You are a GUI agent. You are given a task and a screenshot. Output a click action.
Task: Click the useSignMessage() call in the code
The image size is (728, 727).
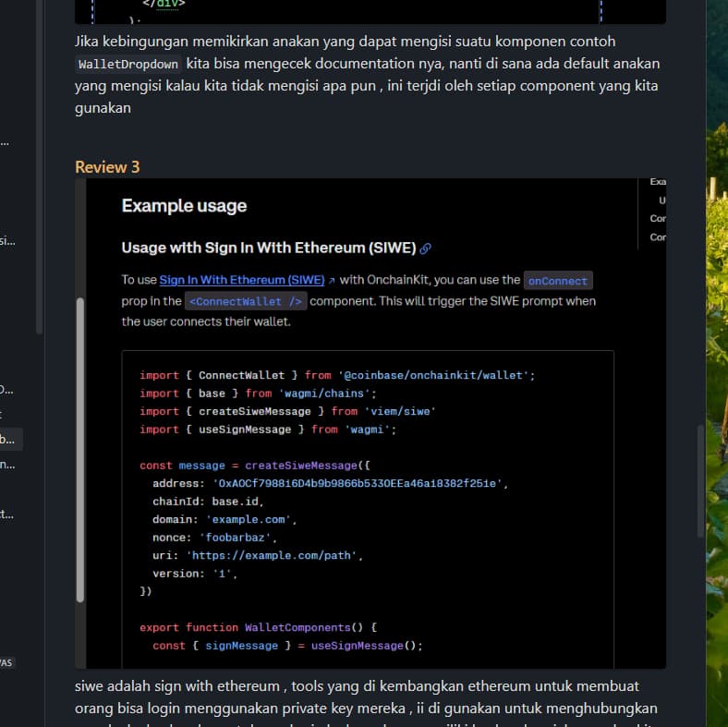pyautogui.click(x=363, y=646)
